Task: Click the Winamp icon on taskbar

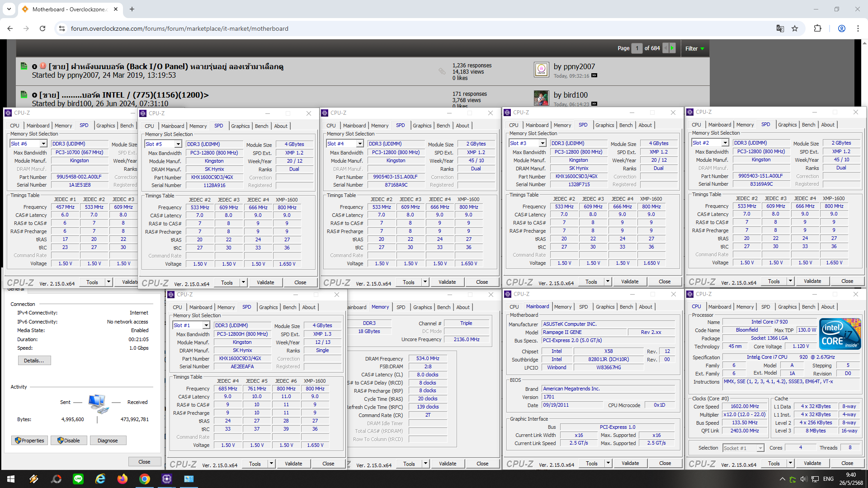Action: pos(34,479)
